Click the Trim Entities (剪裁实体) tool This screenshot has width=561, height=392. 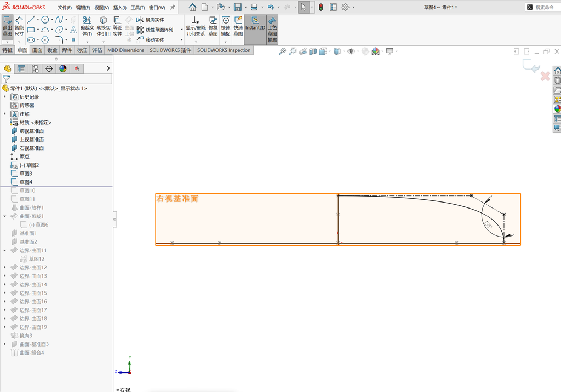pos(87,26)
